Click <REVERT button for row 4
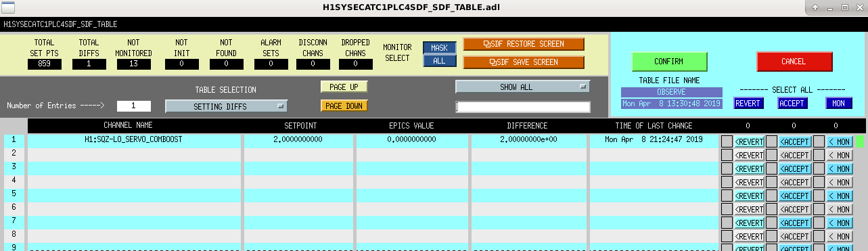Screen dimensions: 868x251 point(749,182)
